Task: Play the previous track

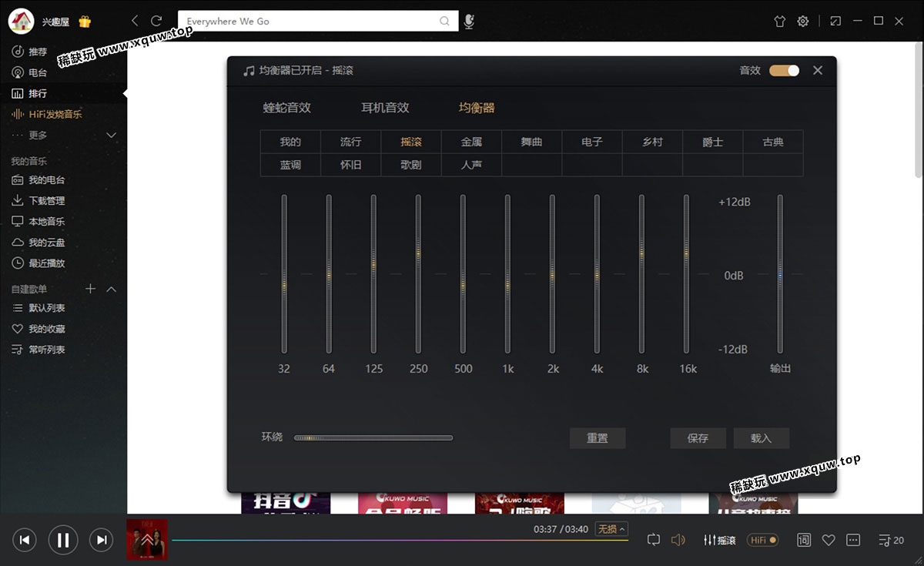Action: coord(25,540)
